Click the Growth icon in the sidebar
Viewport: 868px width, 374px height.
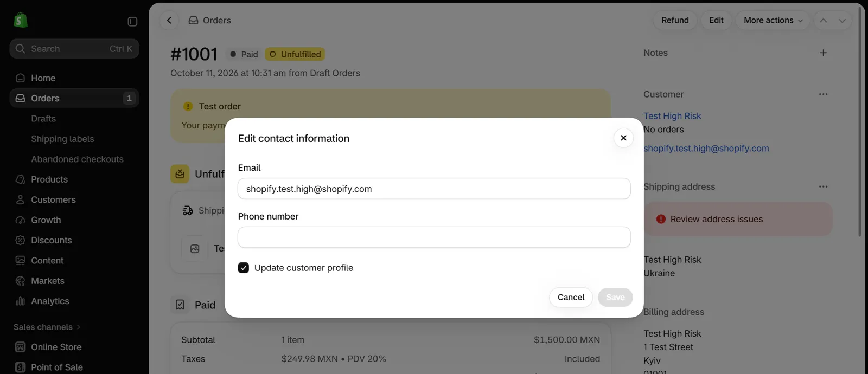21,220
